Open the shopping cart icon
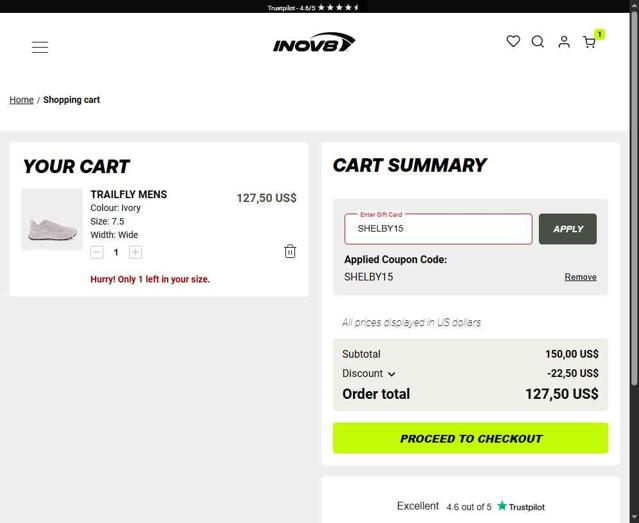The height and width of the screenshot is (523, 639). click(x=589, y=42)
